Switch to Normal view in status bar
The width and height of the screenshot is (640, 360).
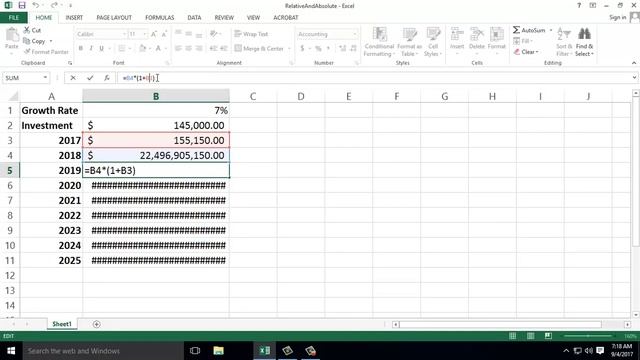click(513, 336)
